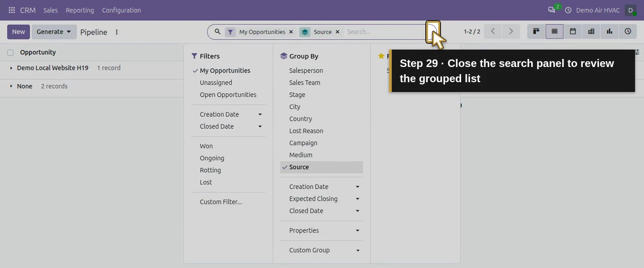Open the activities clock icon
This screenshot has width=644, height=268.
pos(568,10)
